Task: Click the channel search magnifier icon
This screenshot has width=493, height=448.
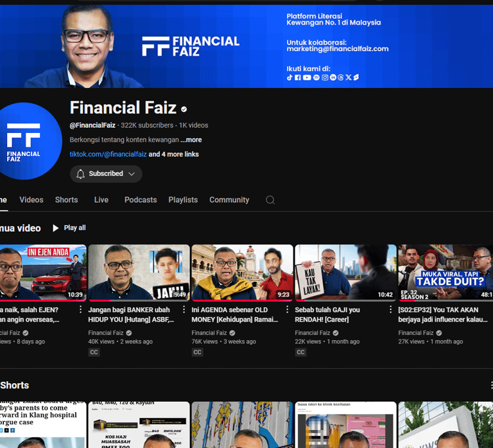Action: tap(270, 200)
